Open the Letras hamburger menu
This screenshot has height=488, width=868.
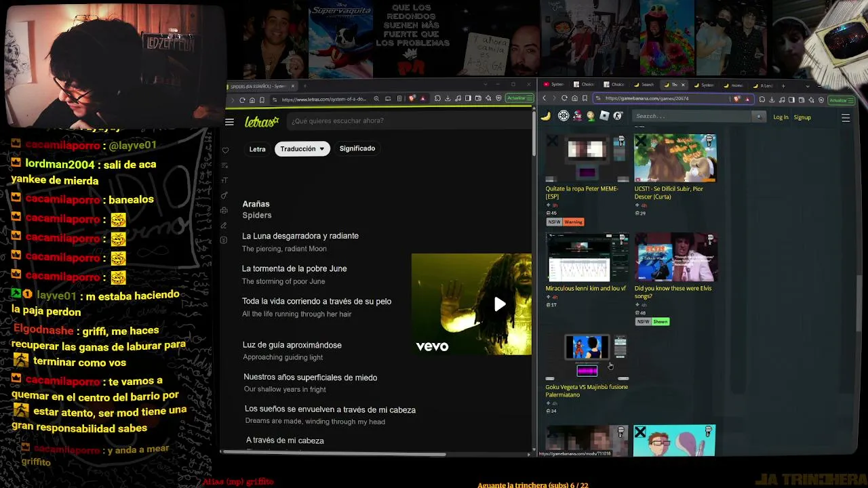pos(229,122)
